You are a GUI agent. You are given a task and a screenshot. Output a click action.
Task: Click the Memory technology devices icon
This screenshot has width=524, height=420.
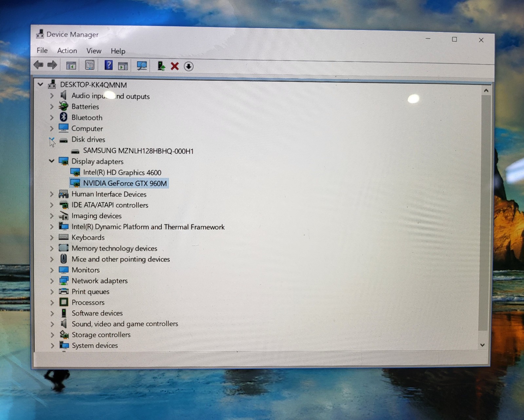pos(64,248)
